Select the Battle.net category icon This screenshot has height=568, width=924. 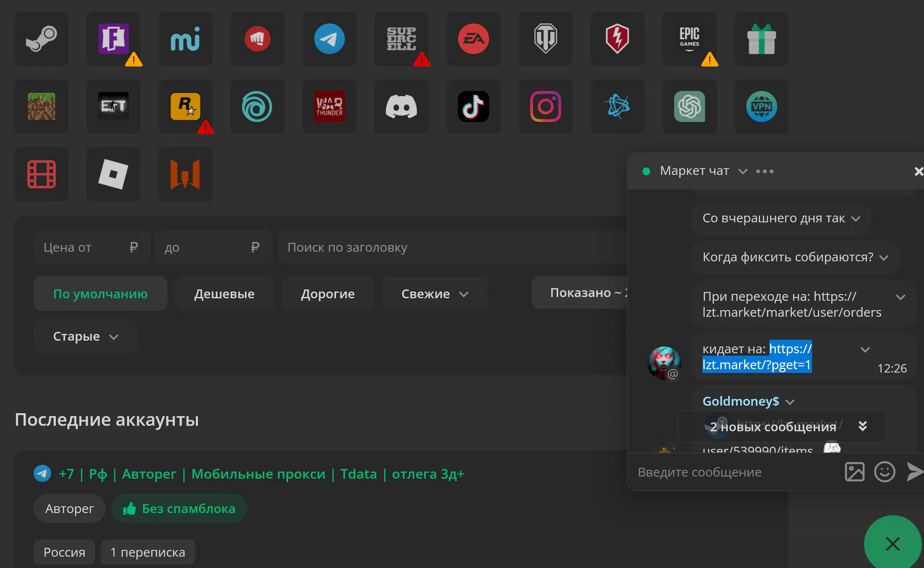(617, 107)
